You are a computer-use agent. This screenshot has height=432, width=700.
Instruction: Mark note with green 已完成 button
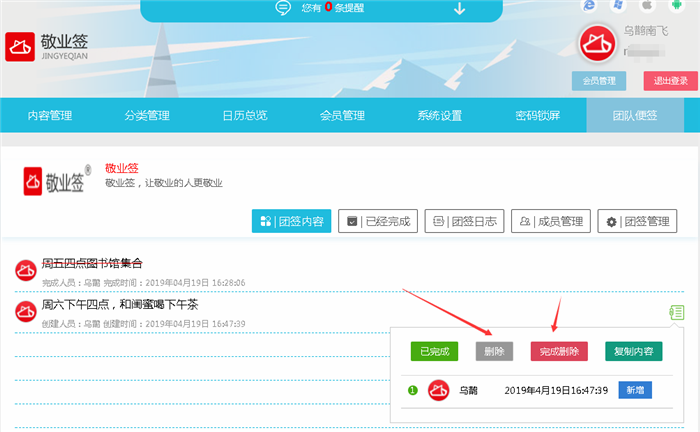coord(434,352)
